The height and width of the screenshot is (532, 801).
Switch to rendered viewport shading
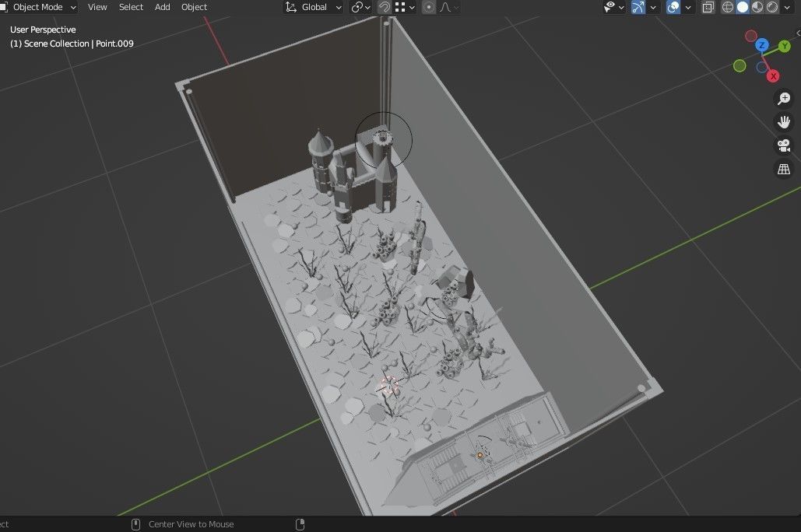point(772,7)
